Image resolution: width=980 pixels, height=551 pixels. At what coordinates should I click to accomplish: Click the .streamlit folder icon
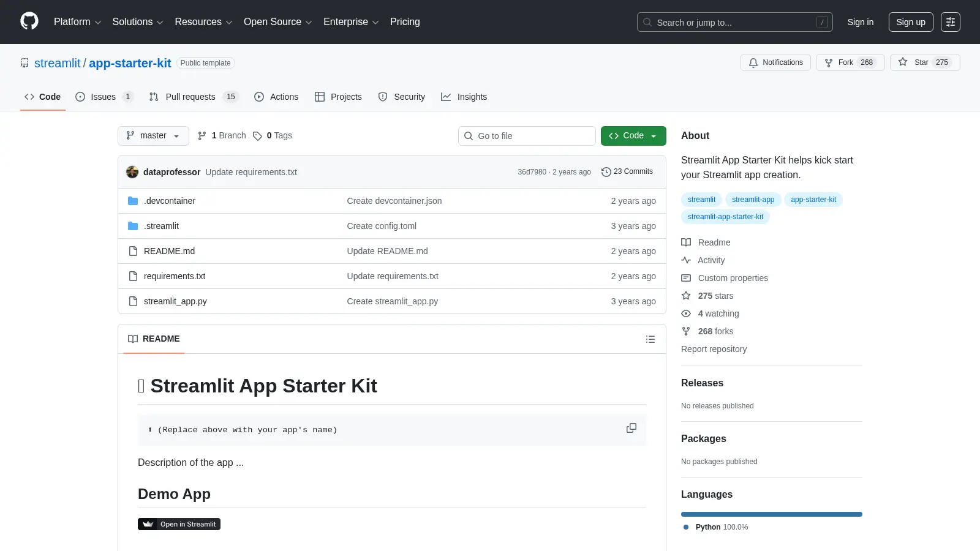[133, 226]
